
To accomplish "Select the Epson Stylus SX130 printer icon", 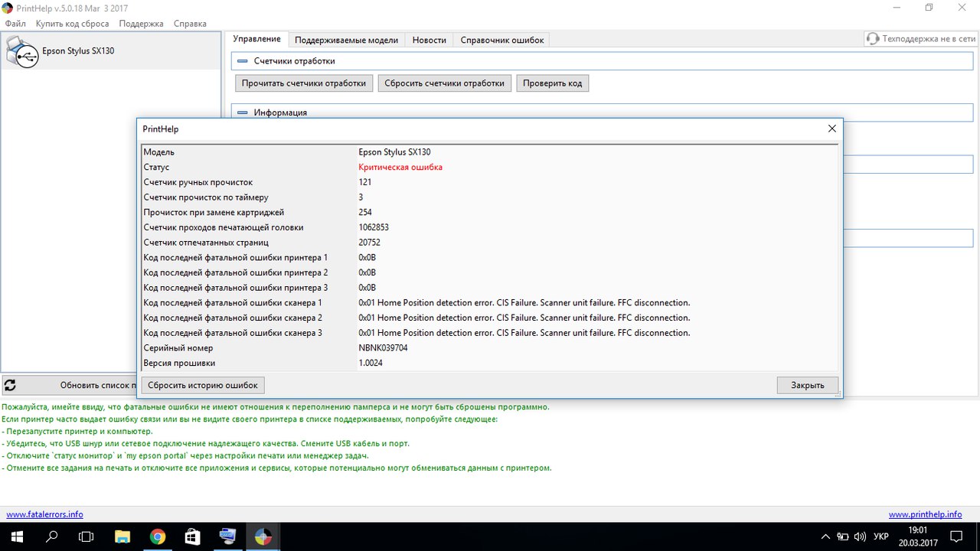I will 21,52.
